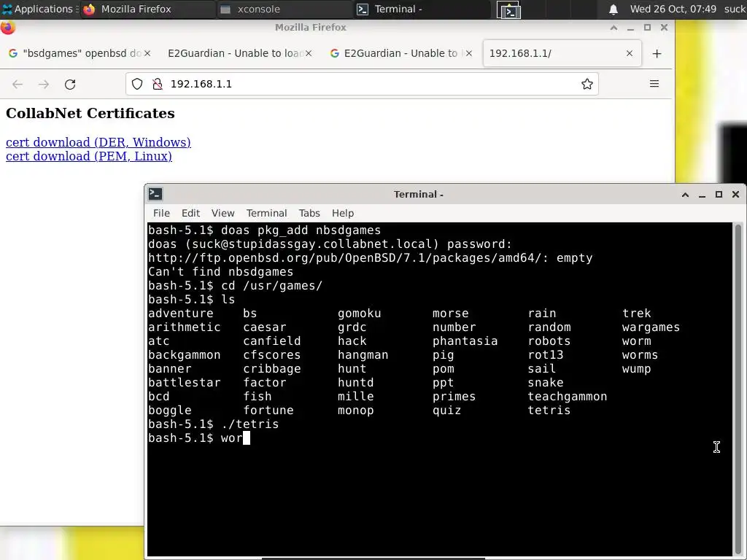Click "teachgammon" in the listing
The height and width of the screenshot is (560, 747).
tap(567, 396)
